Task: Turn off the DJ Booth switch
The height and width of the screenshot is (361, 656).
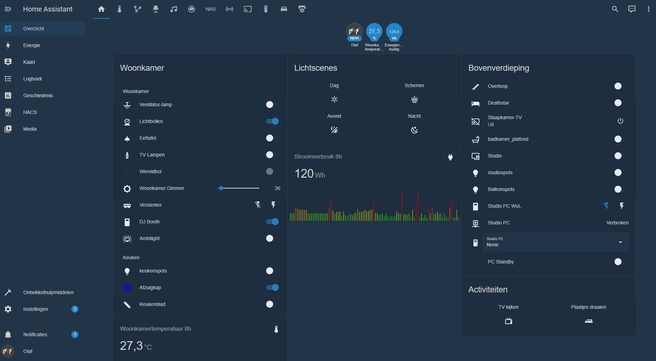Action: (272, 222)
